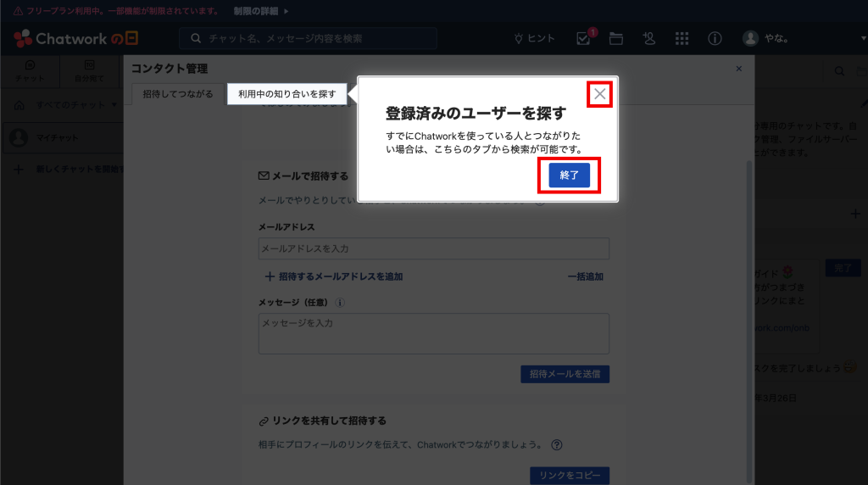868x485 pixels.
Task: Close the コンタクト管理 dialog
Action: point(738,69)
